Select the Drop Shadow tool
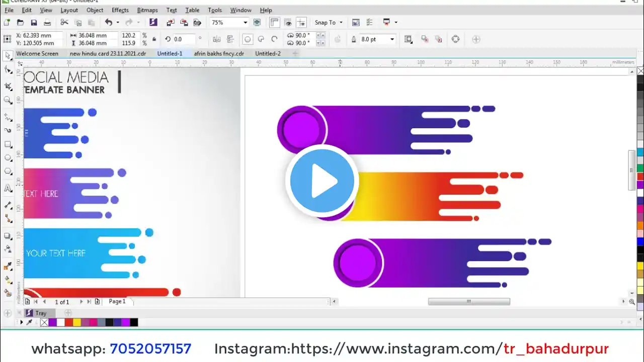 click(x=8, y=236)
